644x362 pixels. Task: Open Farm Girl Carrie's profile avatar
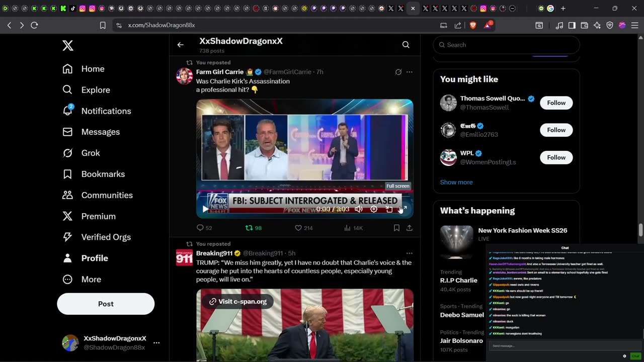click(x=184, y=76)
